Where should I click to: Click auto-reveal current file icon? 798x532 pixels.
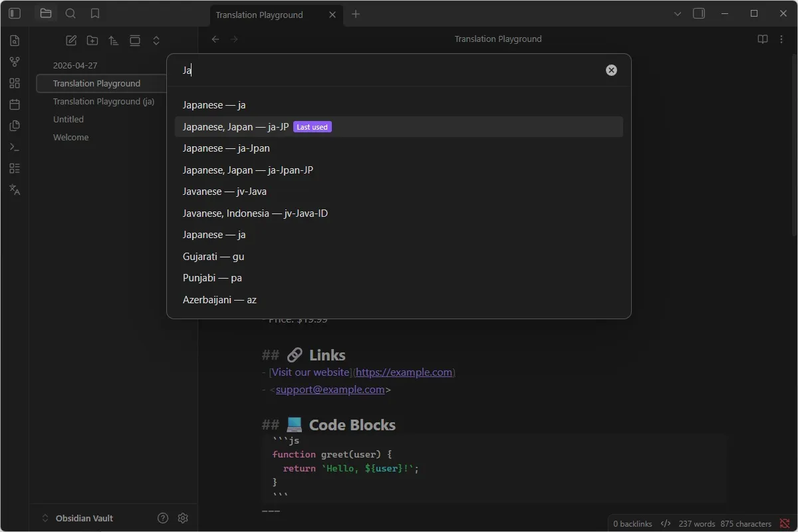pos(135,41)
